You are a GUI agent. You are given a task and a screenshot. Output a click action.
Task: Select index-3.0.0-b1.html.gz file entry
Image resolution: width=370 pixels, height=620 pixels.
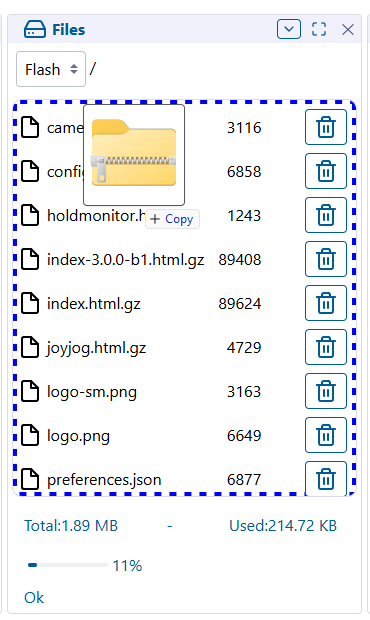pyautogui.click(x=125, y=260)
